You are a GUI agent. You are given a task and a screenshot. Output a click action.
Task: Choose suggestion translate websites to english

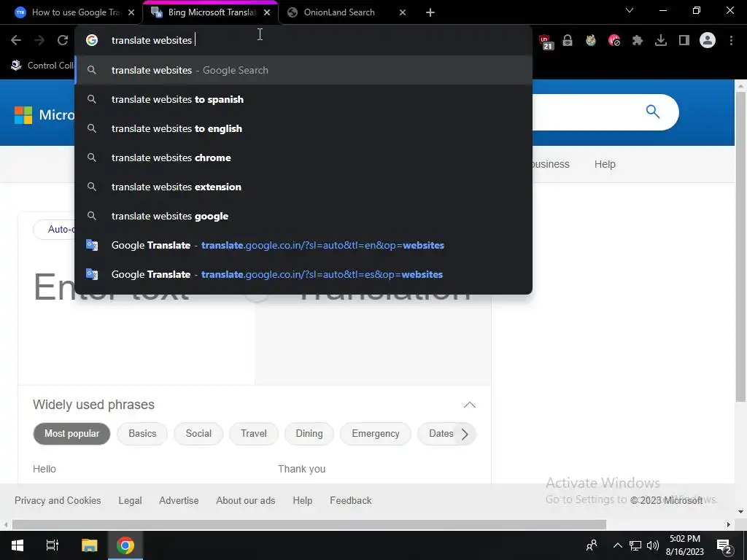coord(303,128)
